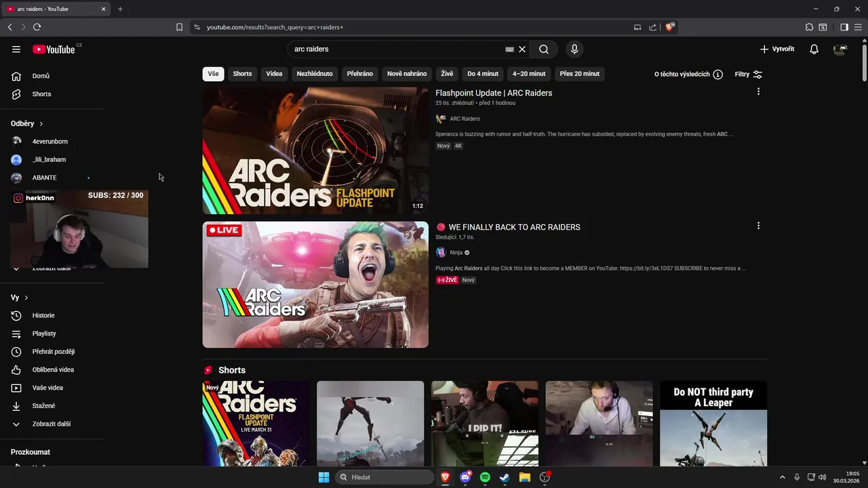The height and width of the screenshot is (488, 868).
Task: Open the notifications bell
Action: (x=814, y=49)
